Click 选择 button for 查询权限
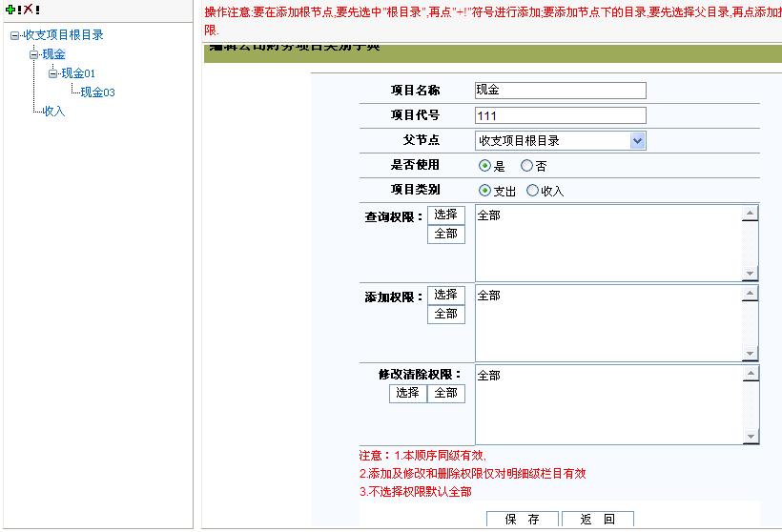The height and width of the screenshot is (532, 782). [x=445, y=215]
